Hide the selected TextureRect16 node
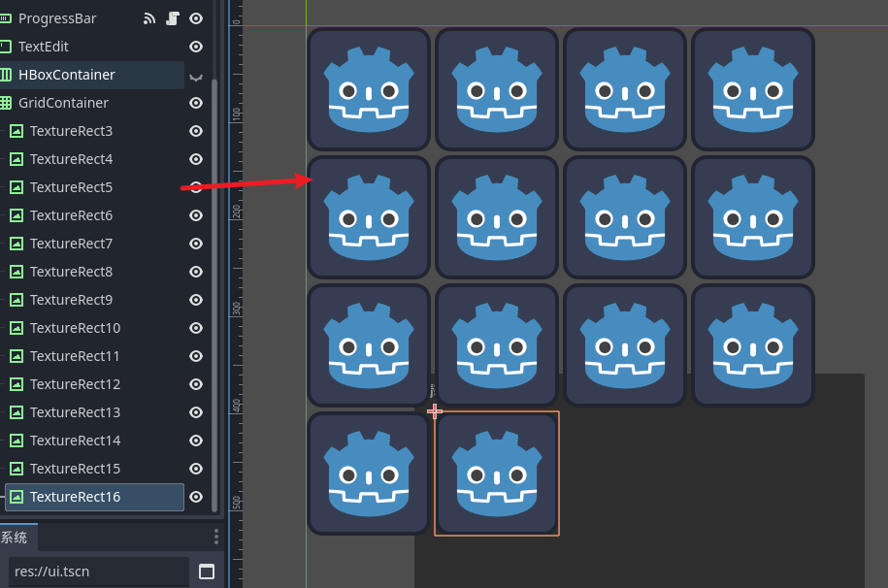Screen dimensions: 888x588 (196, 497)
